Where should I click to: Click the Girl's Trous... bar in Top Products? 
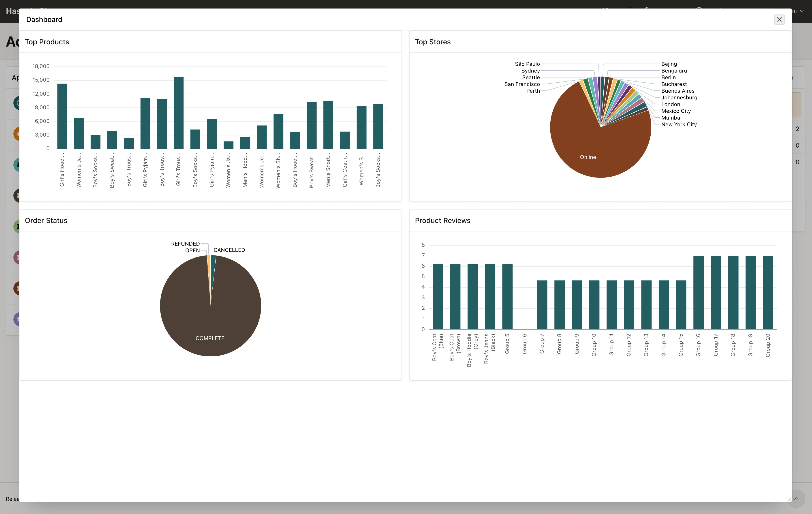(x=179, y=113)
